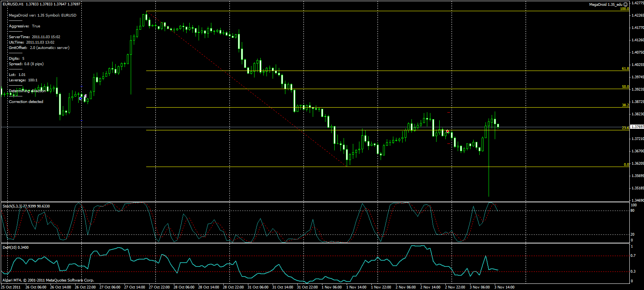Click the DeM(10) 0.3400 indicator label
The height and width of the screenshot is (290, 644).
tap(15, 248)
